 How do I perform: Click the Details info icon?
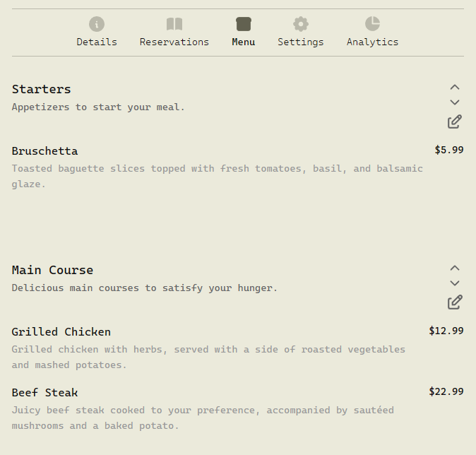coord(97,24)
